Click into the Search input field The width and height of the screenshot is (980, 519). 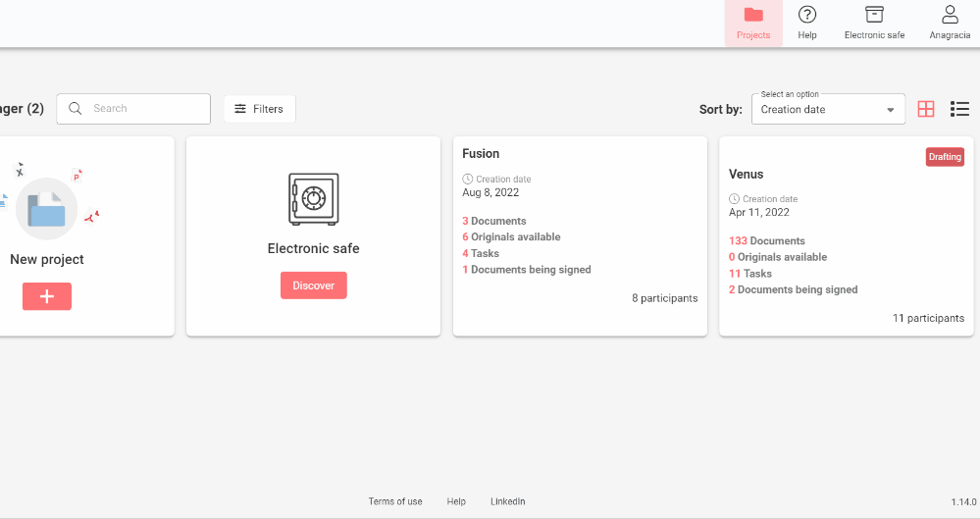pos(147,109)
